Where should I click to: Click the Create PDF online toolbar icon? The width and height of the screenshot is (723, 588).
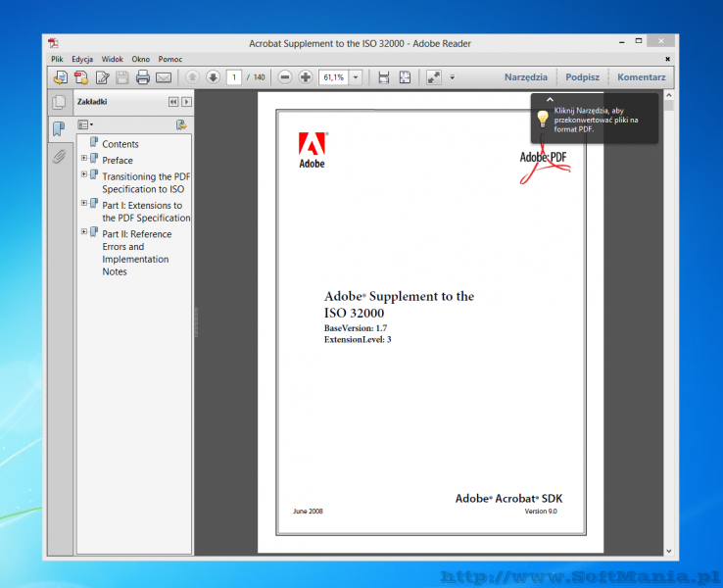60,77
